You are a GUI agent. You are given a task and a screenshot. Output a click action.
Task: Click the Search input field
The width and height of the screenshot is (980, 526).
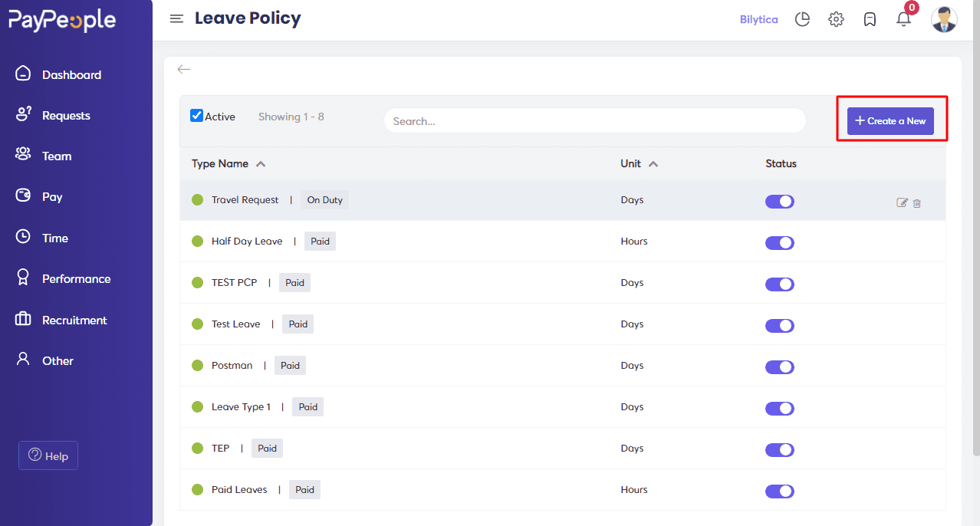(x=594, y=120)
